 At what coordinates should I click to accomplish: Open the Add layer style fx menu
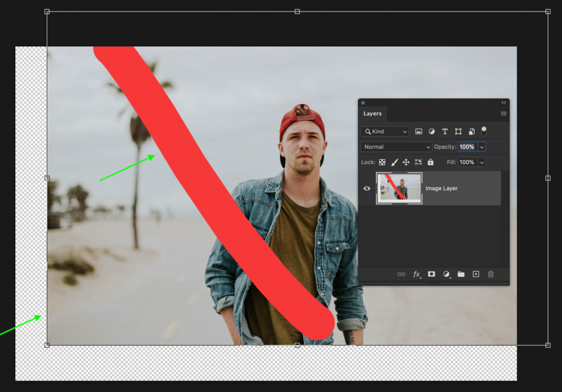[x=417, y=274]
